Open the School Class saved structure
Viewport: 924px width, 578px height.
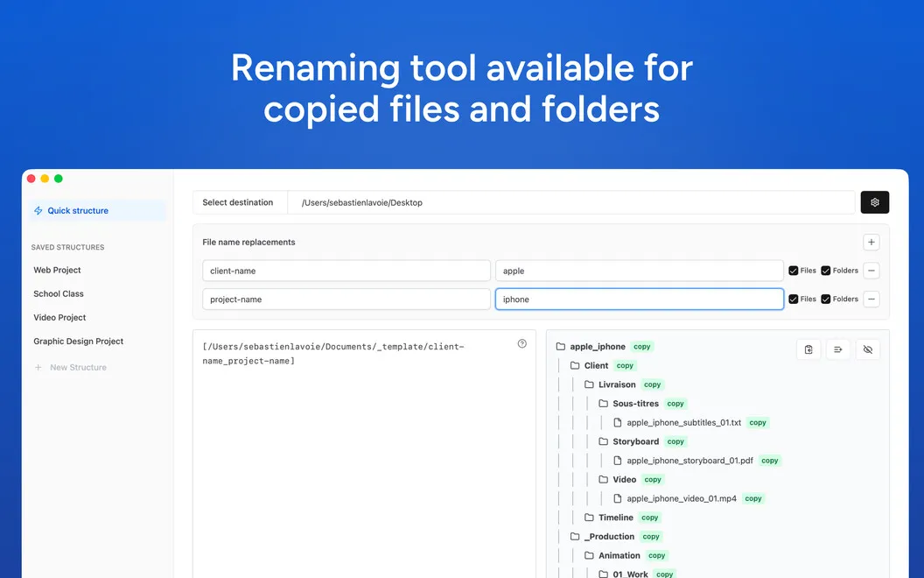59,293
